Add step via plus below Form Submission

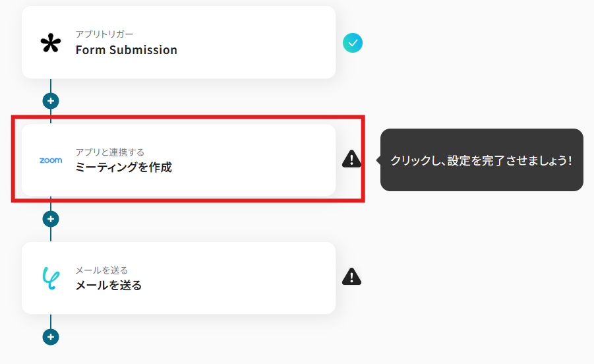point(51,101)
